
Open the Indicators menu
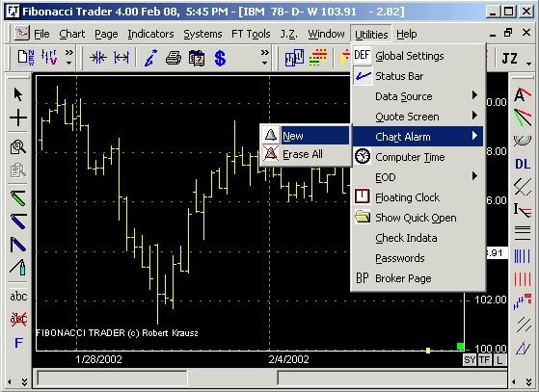coord(150,34)
